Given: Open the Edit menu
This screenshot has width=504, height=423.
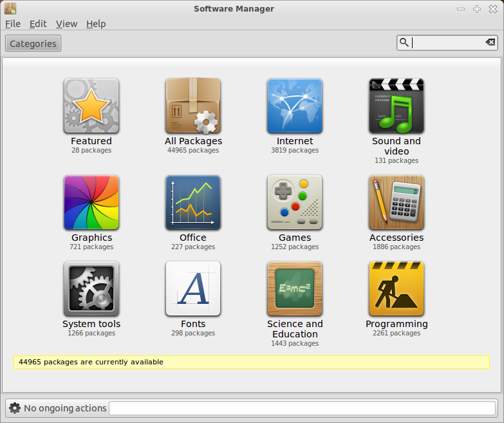Looking at the screenshot, I should [38, 24].
